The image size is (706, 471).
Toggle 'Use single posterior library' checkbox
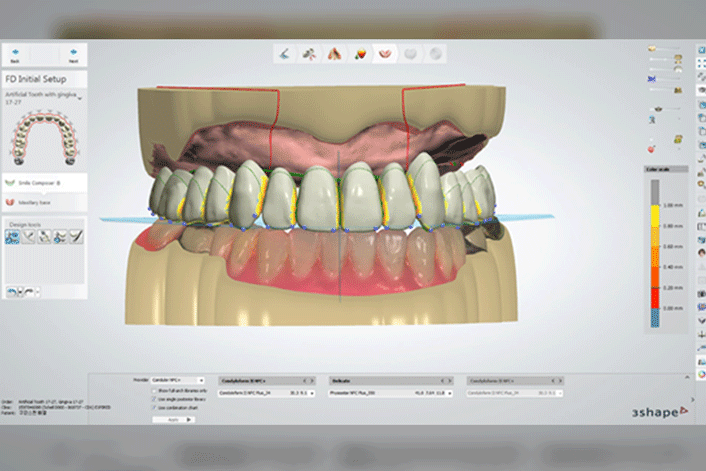(x=154, y=398)
